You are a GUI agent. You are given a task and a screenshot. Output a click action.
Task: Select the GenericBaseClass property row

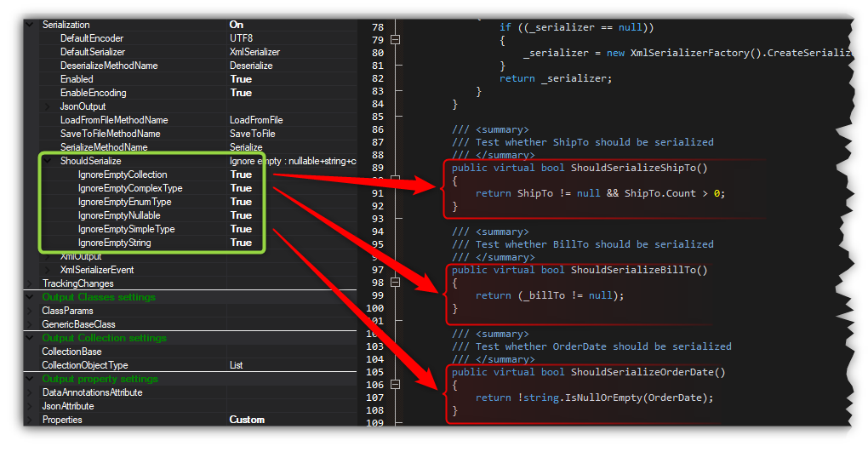78,324
